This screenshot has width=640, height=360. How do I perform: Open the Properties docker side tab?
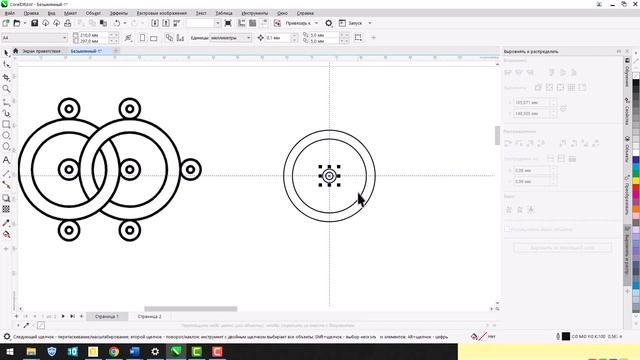coord(627,111)
